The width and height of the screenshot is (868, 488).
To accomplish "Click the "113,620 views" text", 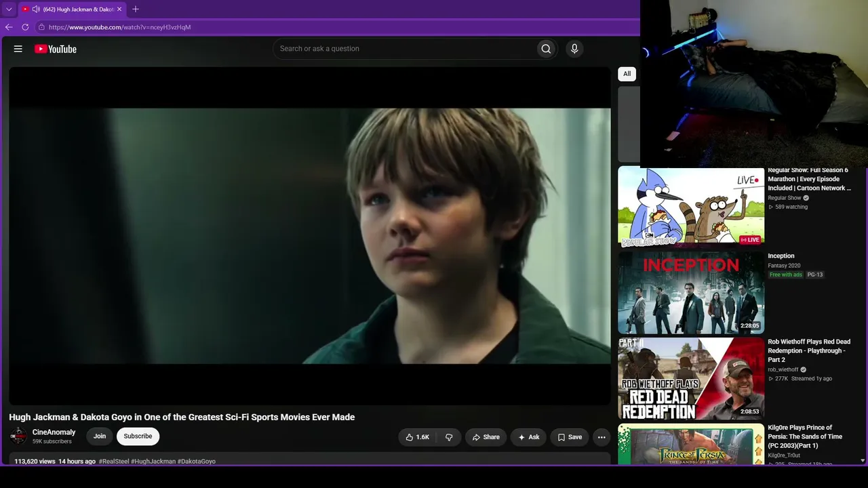I will coord(35,462).
